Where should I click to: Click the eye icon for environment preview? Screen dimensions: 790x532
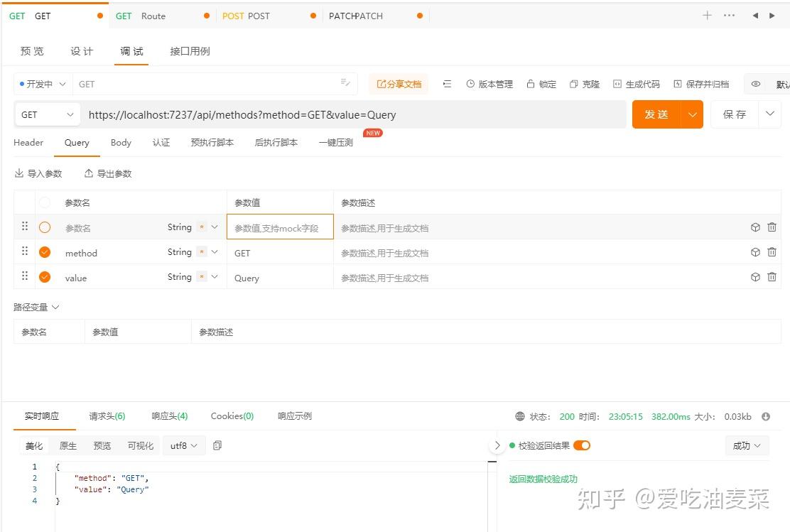pyautogui.click(x=756, y=84)
